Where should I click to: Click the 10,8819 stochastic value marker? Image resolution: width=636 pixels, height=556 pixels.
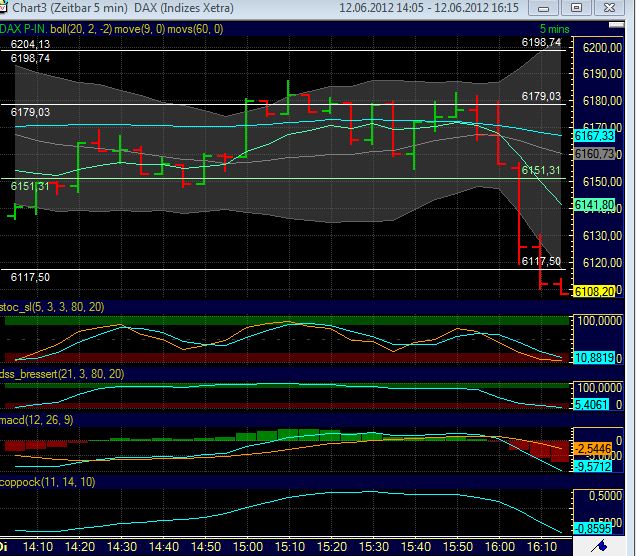click(x=594, y=358)
